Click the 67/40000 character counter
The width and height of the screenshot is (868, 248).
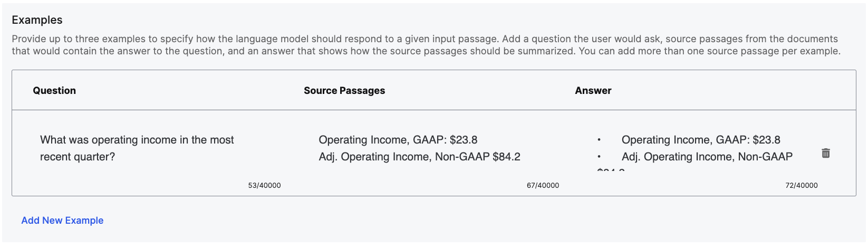point(543,186)
